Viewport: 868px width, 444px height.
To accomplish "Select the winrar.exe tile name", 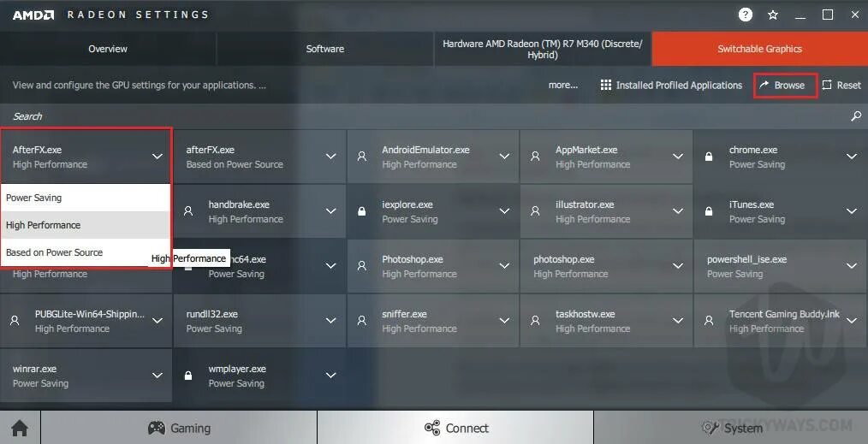I will [x=34, y=369].
